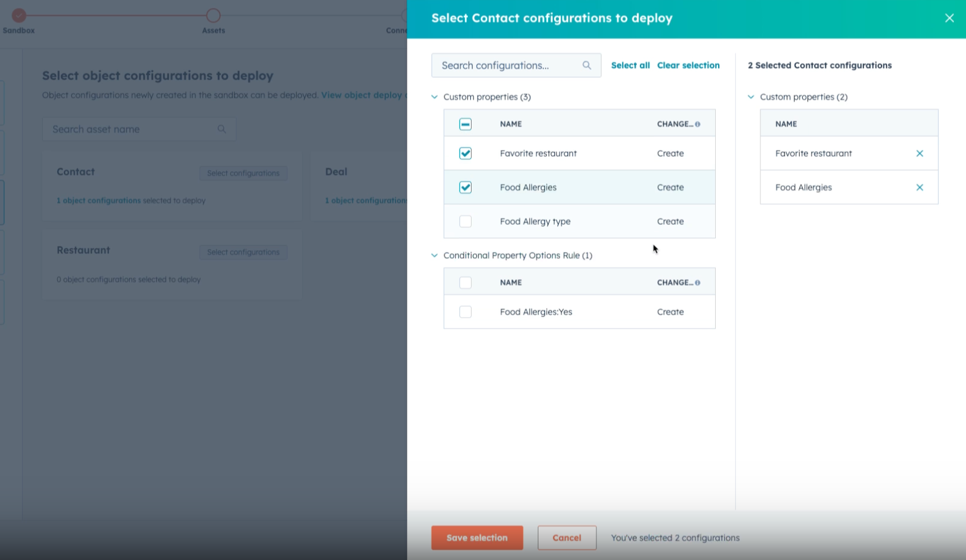Close the Select Contact configurations panel
This screenshot has height=560, width=966.
click(x=949, y=18)
